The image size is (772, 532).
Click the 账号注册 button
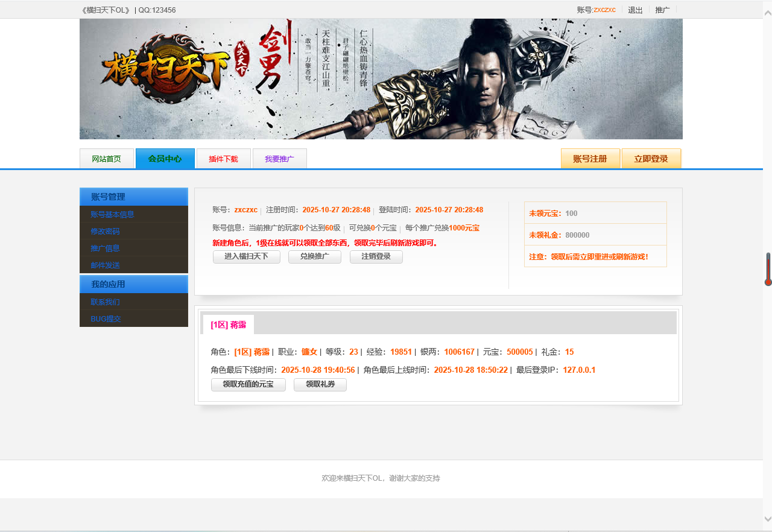click(x=590, y=159)
